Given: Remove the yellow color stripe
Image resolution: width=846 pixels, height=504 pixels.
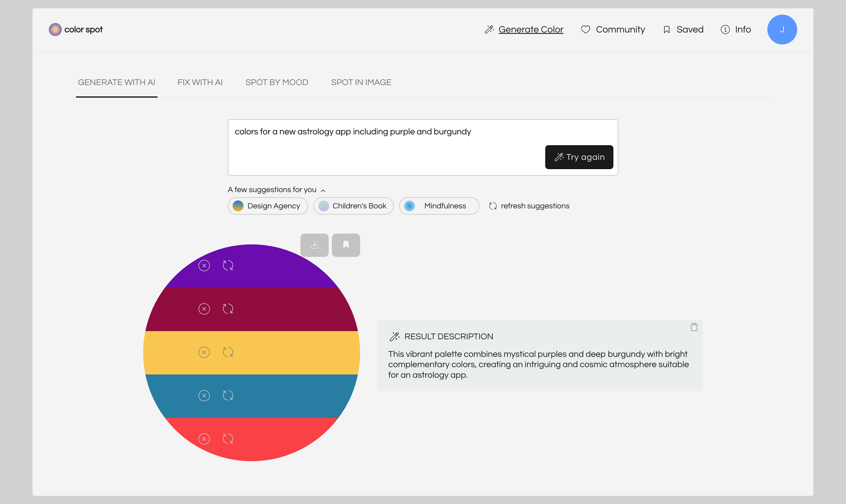Looking at the screenshot, I should click(204, 352).
